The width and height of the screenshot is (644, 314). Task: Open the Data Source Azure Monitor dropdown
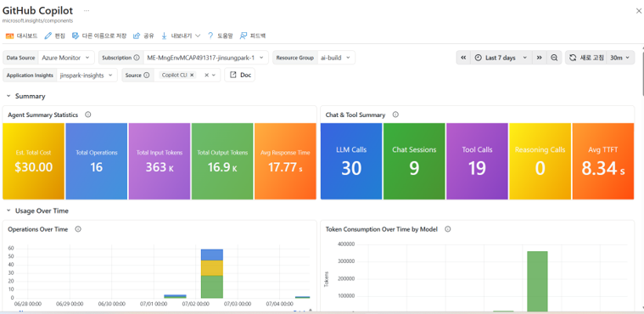[65, 58]
